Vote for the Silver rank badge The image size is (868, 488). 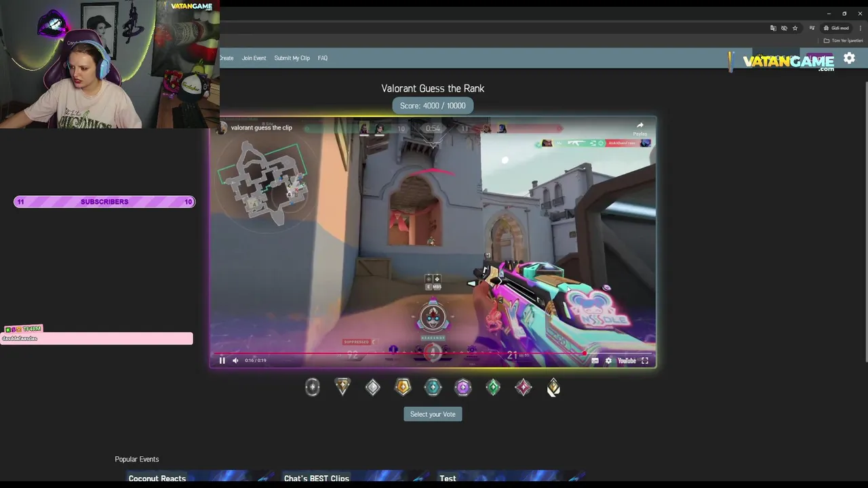pos(373,387)
